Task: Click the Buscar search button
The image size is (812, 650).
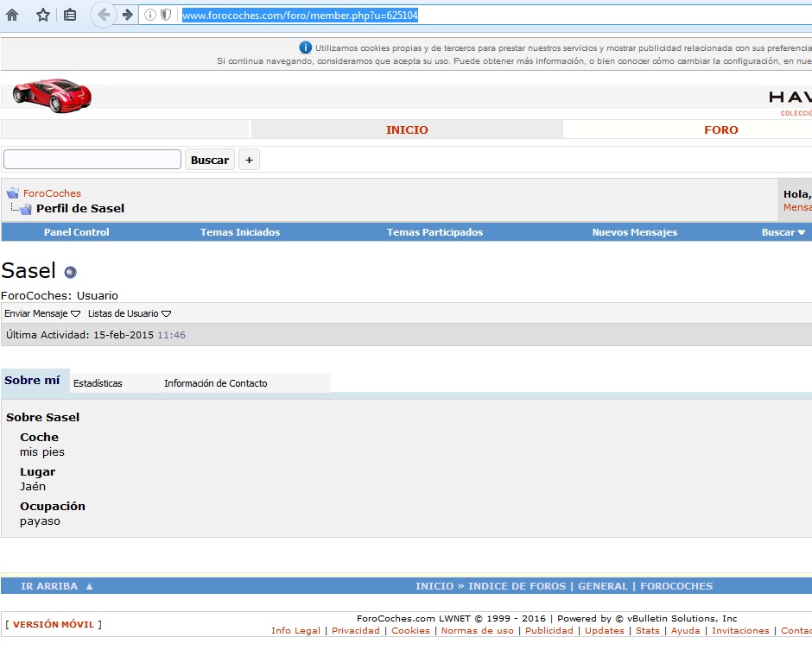Action: [x=210, y=160]
